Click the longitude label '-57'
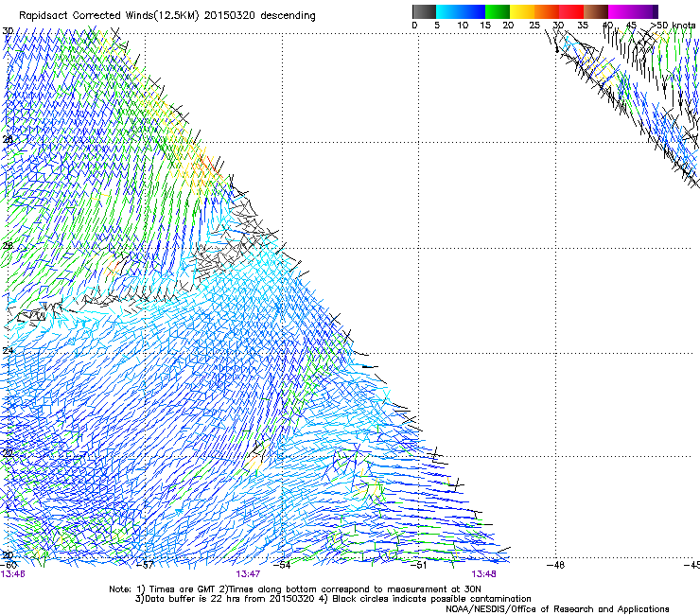This screenshot has width=700, height=615. click(x=145, y=565)
